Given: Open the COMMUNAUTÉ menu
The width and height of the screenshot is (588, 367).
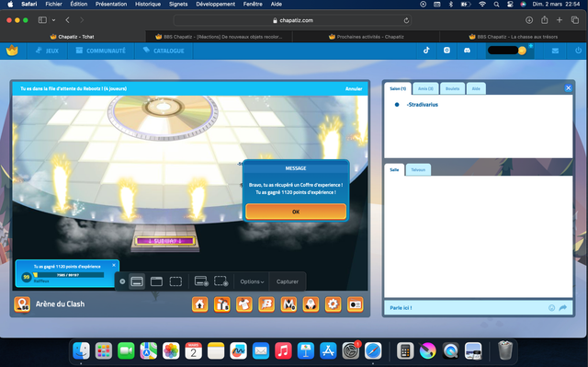Looking at the screenshot, I should [x=101, y=51].
